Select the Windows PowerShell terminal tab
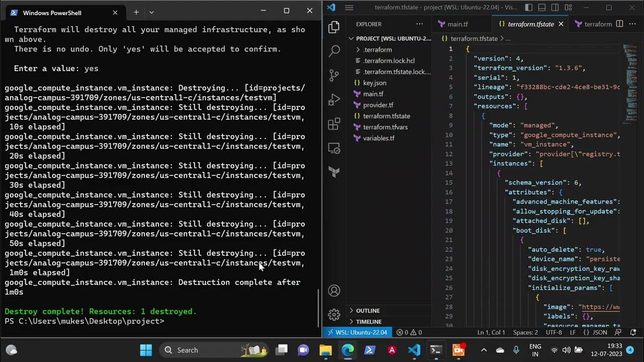 (x=64, y=13)
